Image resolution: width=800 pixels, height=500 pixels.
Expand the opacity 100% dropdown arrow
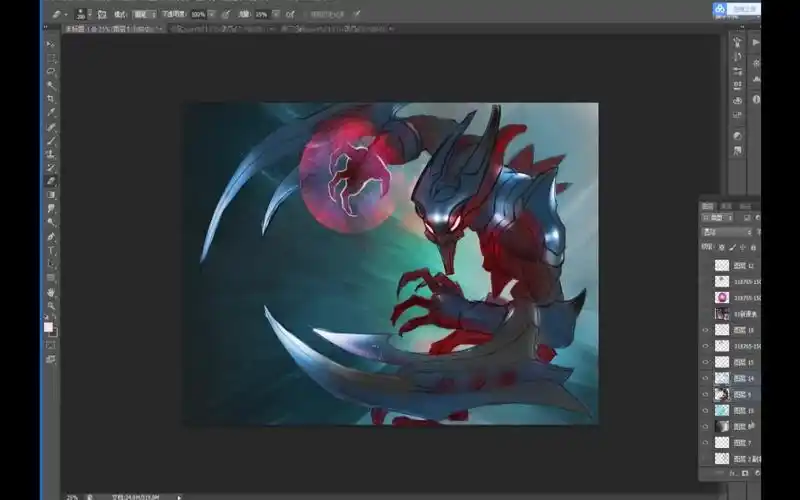(x=210, y=15)
